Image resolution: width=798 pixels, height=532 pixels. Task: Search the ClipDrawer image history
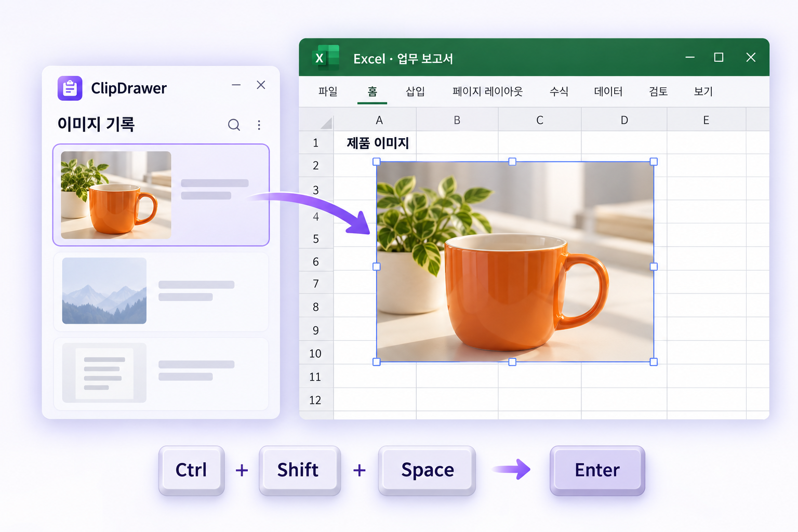(x=234, y=125)
